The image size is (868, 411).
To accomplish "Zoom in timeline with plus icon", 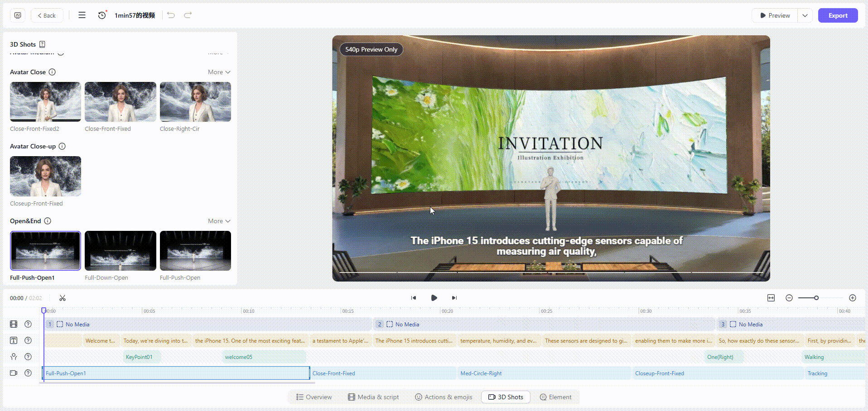I will click(x=853, y=298).
